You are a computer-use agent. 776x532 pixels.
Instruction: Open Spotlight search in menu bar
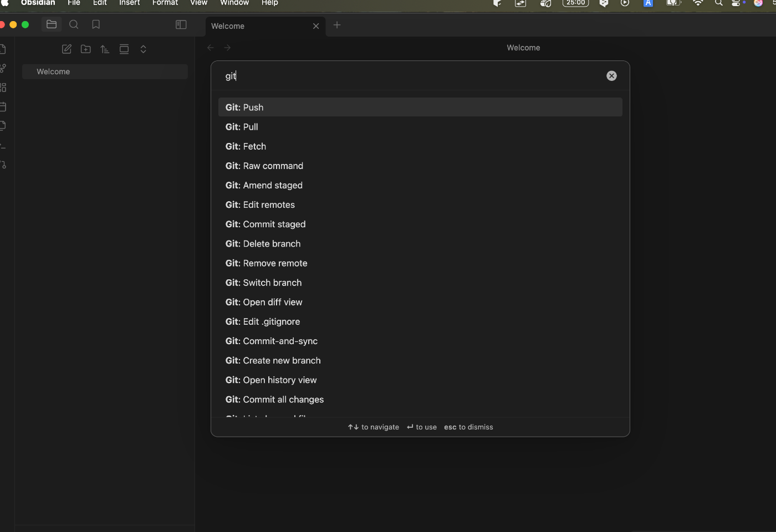[719, 3]
